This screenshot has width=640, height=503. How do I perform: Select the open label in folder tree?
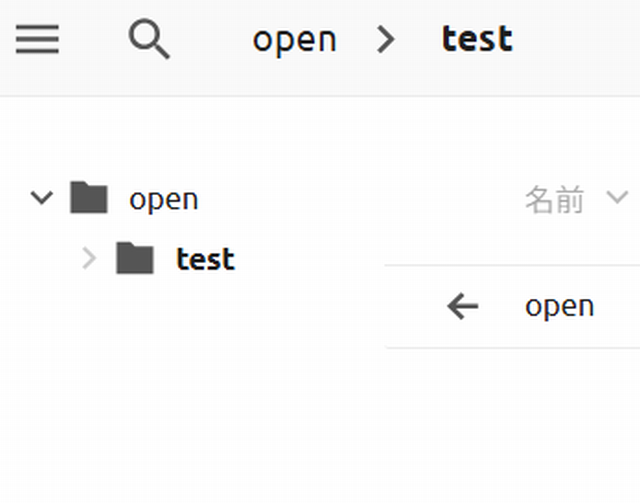pyautogui.click(x=164, y=199)
